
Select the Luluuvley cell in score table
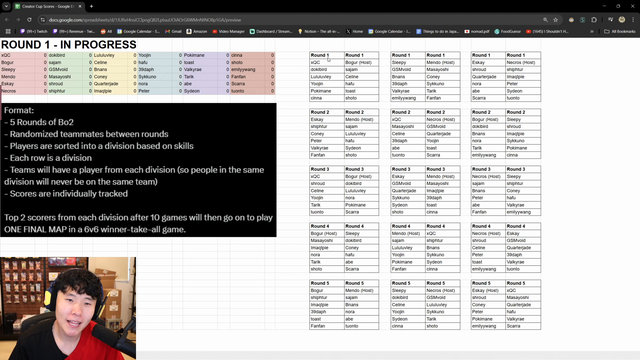pyautogui.click(x=109, y=55)
